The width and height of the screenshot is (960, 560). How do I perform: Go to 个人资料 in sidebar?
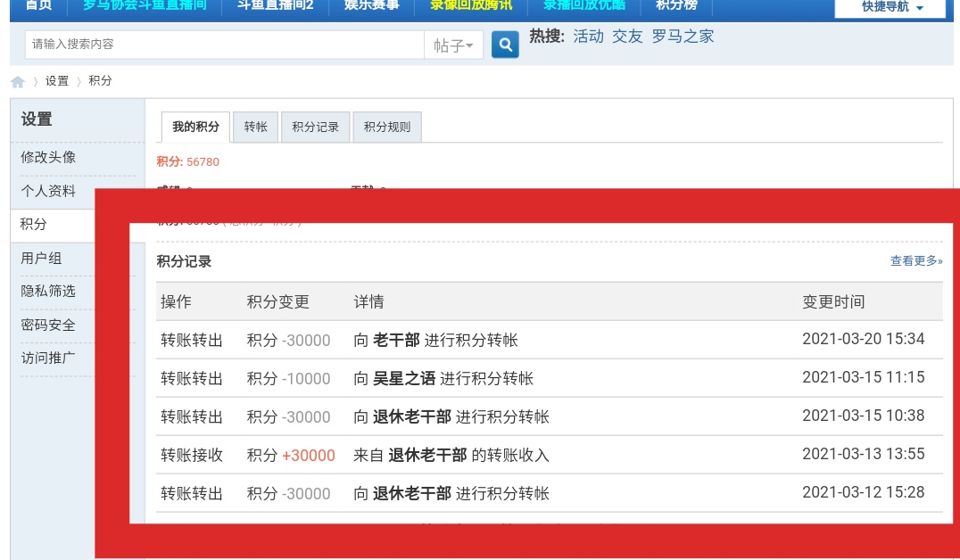(48, 192)
